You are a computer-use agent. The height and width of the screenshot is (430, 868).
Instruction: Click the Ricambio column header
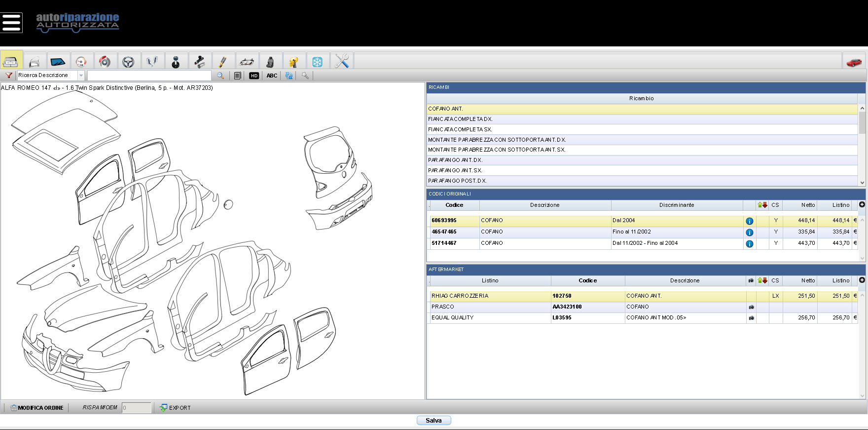642,98
